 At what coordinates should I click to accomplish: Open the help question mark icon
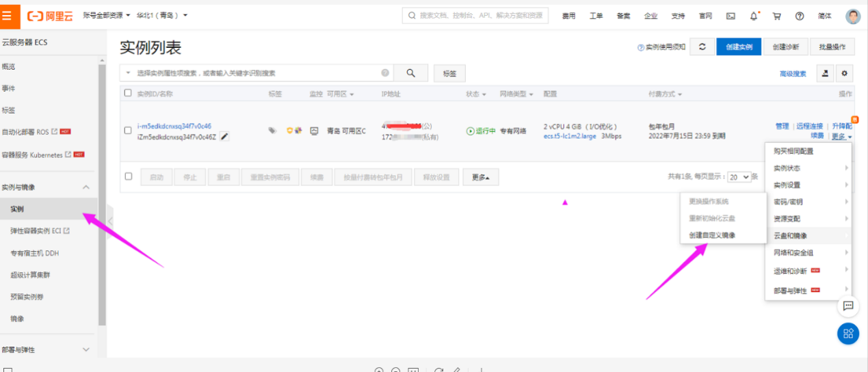pyautogui.click(x=799, y=16)
